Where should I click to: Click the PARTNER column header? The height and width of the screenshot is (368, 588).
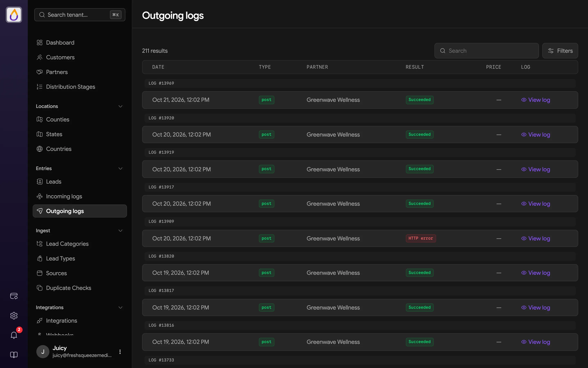click(317, 67)
